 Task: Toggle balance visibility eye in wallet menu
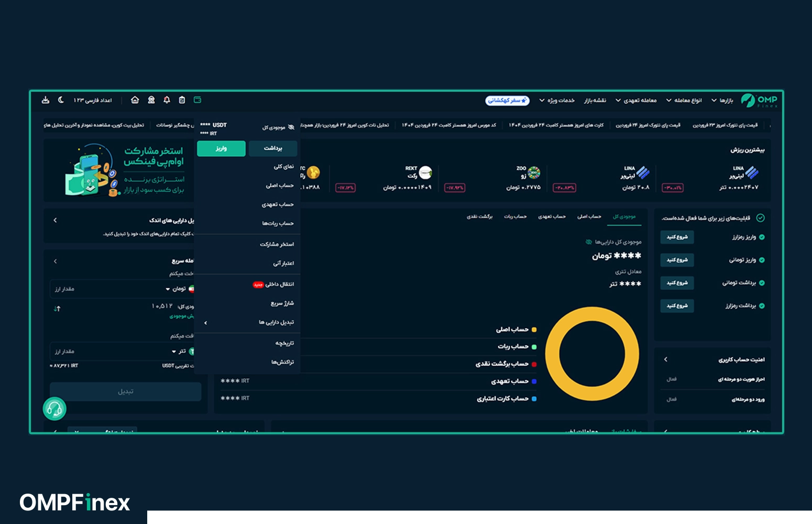(291, 127)
